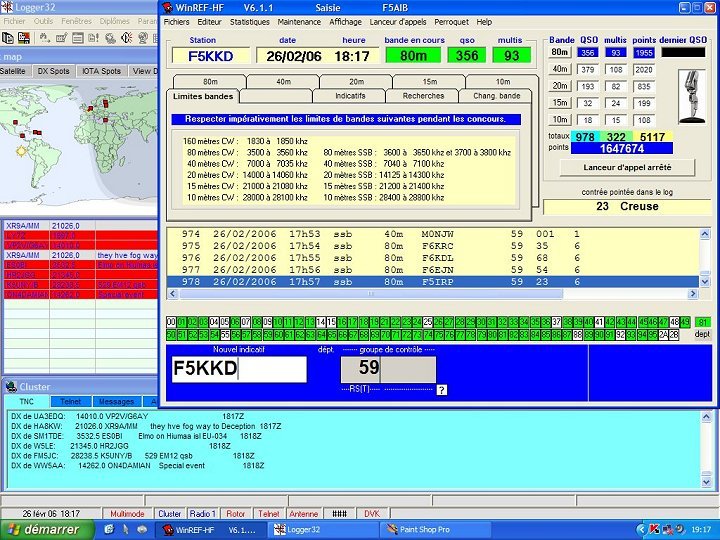Select the IOTA Spots map tab
Viewport: 720px width, 540px height.
pyautogui.click(x=101, y=71)
